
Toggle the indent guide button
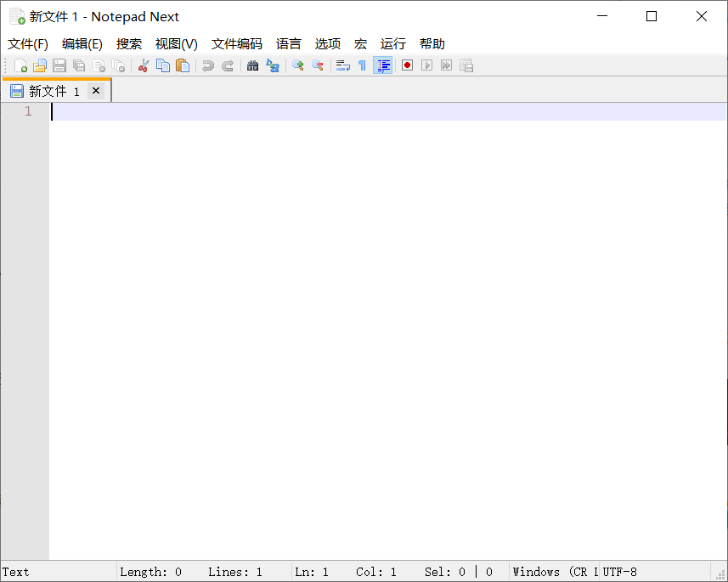(383, 65)
